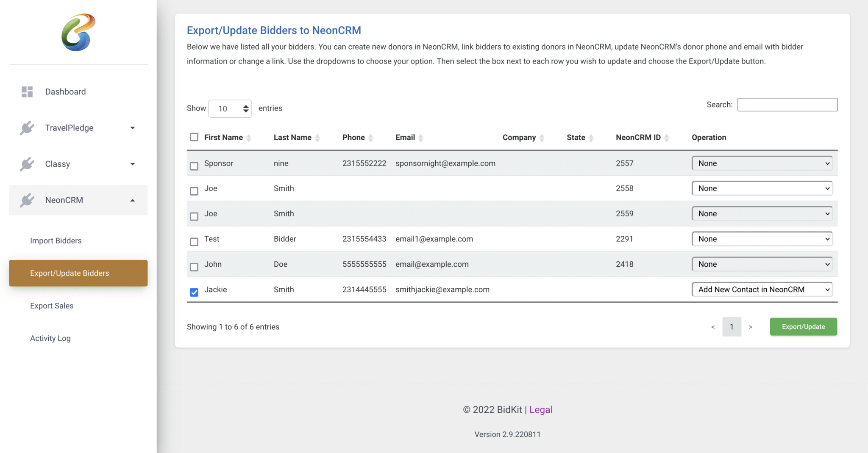Click phone number 5555555555
The height and width of the screenshot is (453, 868).
click(x=364, y=264)
